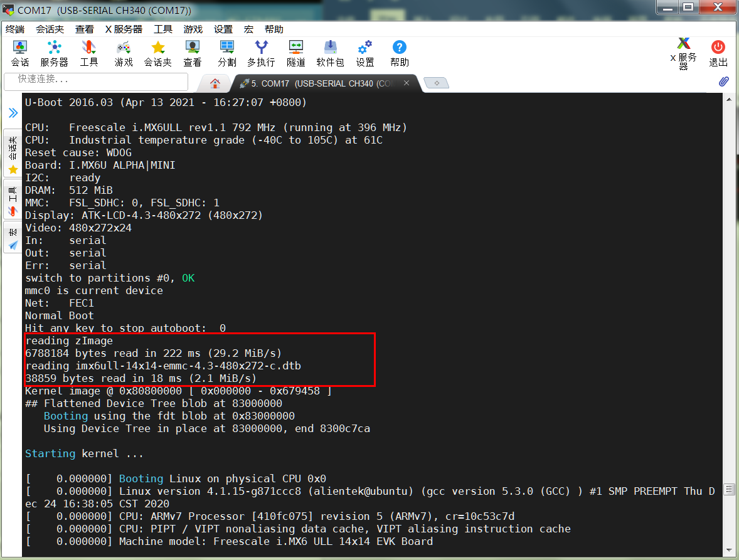Viewport: 739px width, 560px height.
Task: Click the 快速连接 quick connect field
Action: tap(95, 82)
